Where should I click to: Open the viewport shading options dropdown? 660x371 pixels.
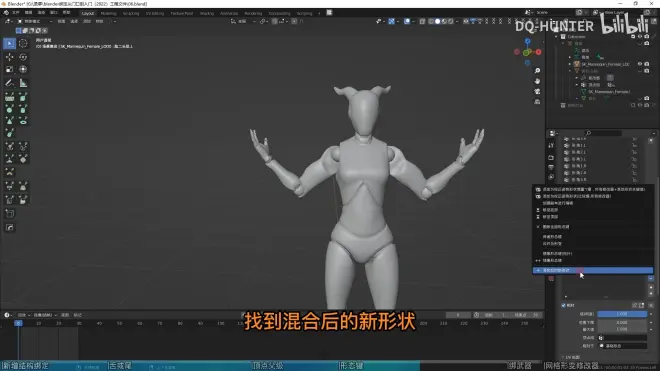[457, 21]
